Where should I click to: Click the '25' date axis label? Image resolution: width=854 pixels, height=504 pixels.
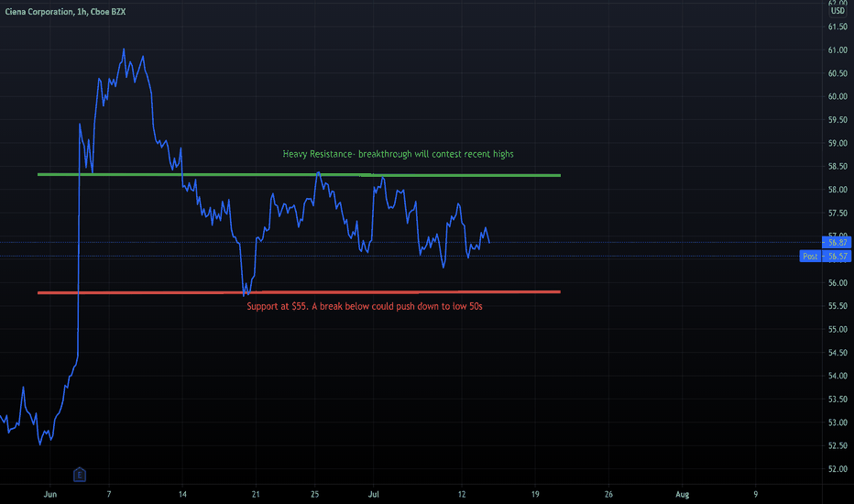[x=315, y=494]
